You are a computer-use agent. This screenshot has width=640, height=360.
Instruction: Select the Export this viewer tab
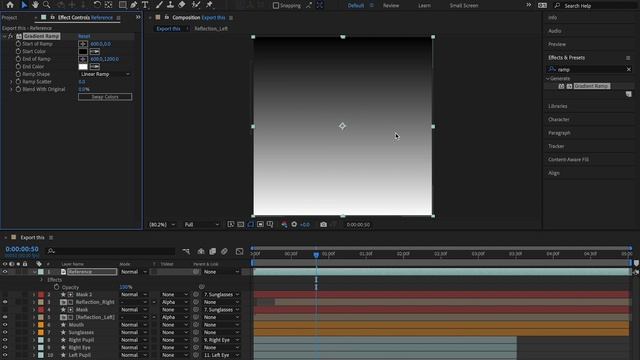point(168,29)
